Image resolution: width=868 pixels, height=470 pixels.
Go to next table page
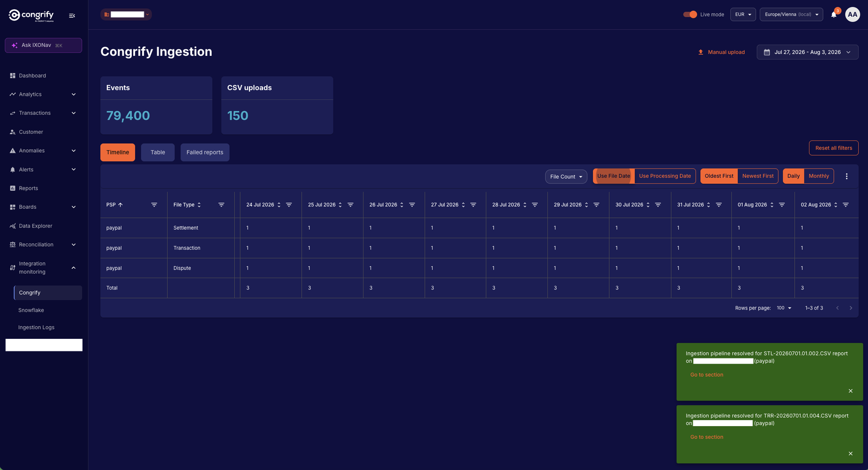[851, 308]
